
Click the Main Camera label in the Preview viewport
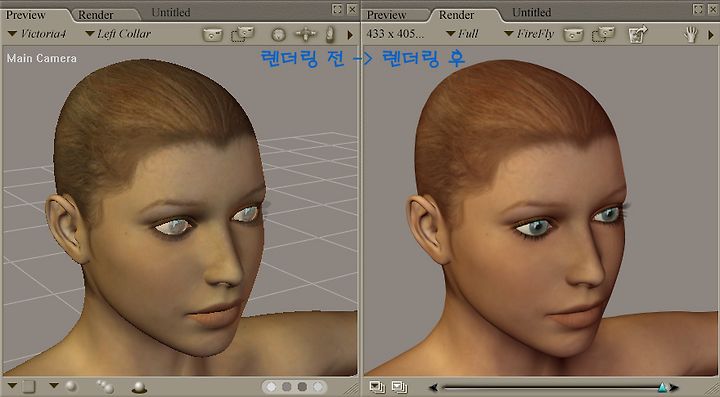point(41,58)
